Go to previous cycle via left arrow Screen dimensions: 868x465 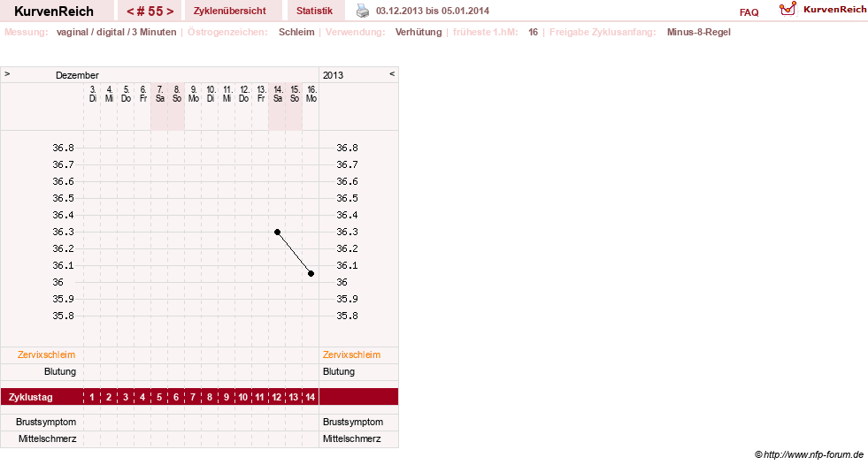click(130, 11)
